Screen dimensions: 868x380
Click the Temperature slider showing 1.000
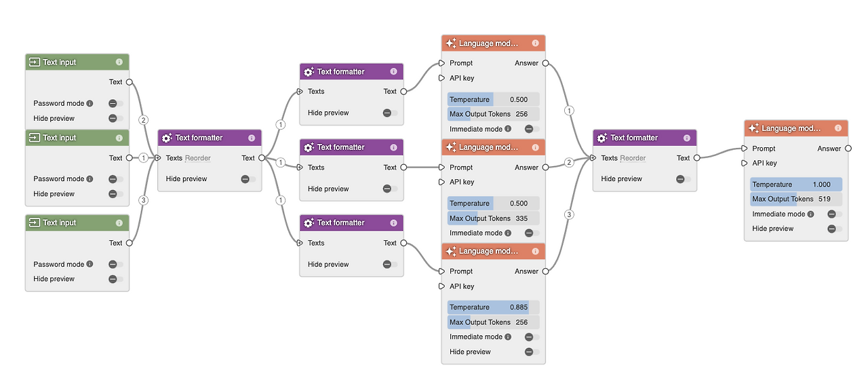point(795,185)
